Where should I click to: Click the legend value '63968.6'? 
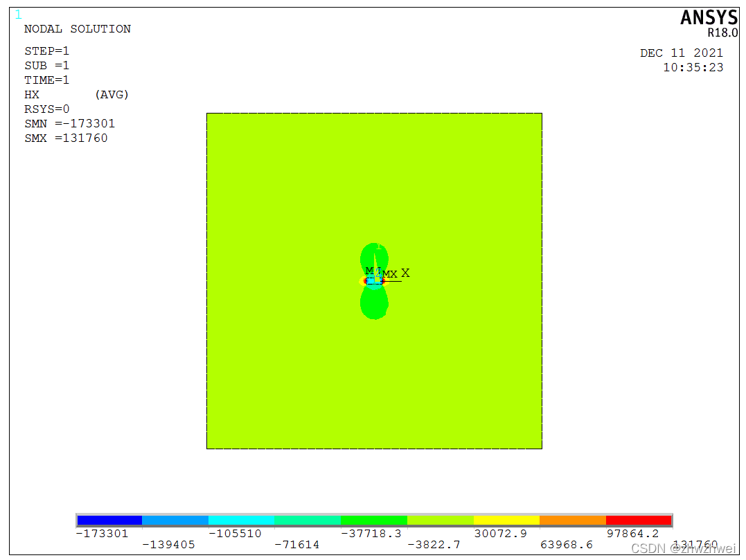(567, 545)
